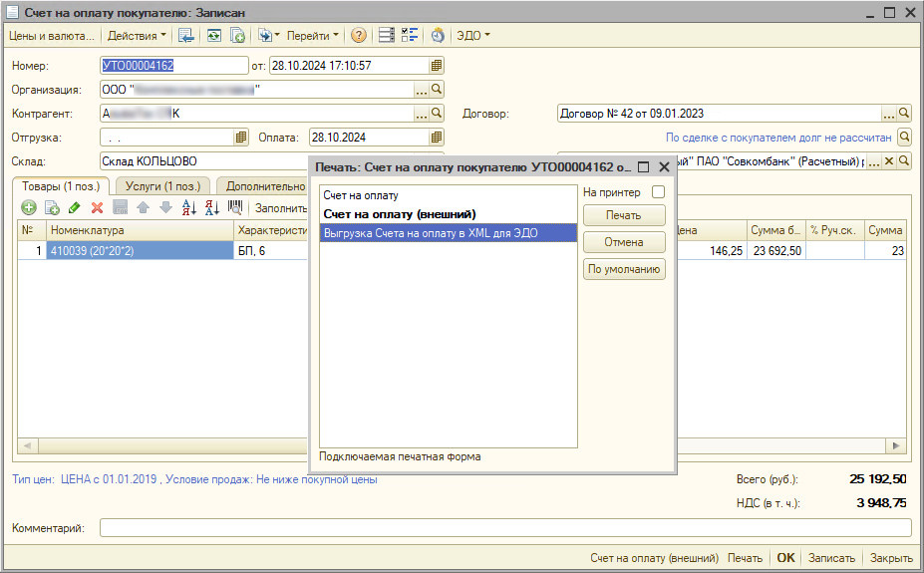The width and height of the screenshot is (924, 573).
Task: Open Контрагент with the magnifier icon
Action: [436, 113]
